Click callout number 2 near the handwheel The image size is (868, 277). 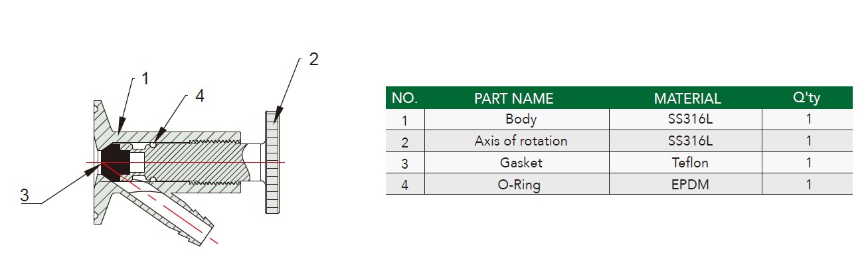pos(313,59)
